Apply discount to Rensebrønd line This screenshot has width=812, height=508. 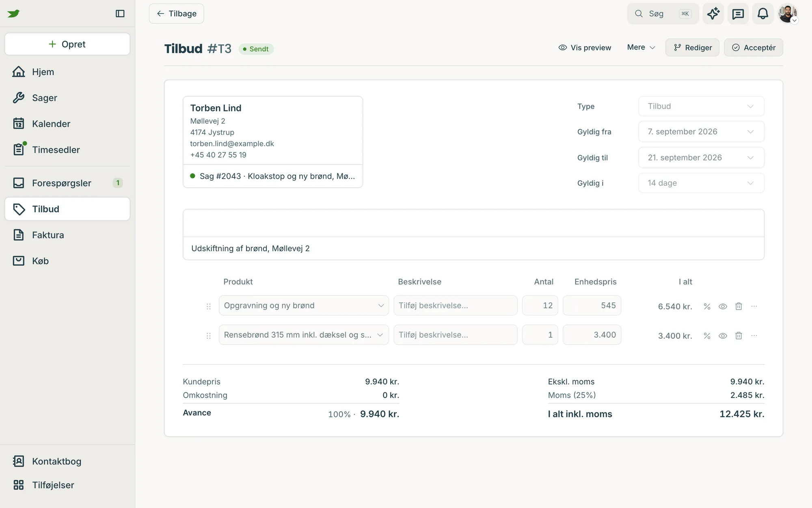tap(707, 336)
